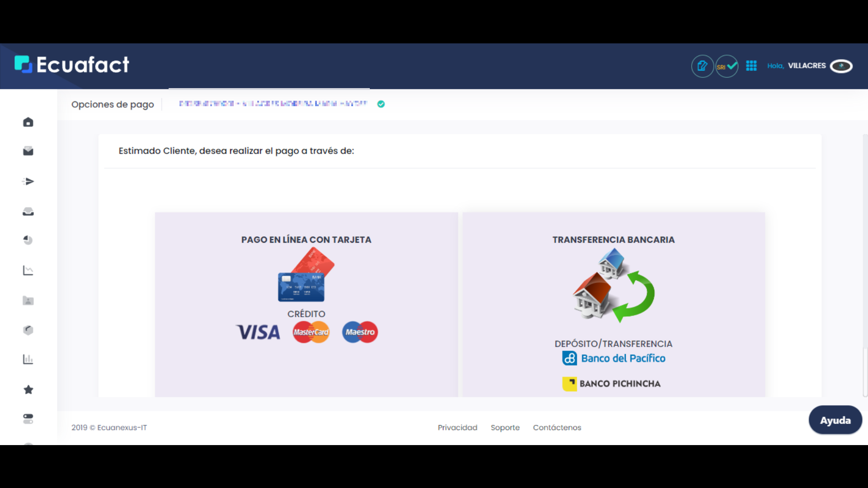
Task: Click the user avatar eye icon
Action: click(x=841, y=66)
